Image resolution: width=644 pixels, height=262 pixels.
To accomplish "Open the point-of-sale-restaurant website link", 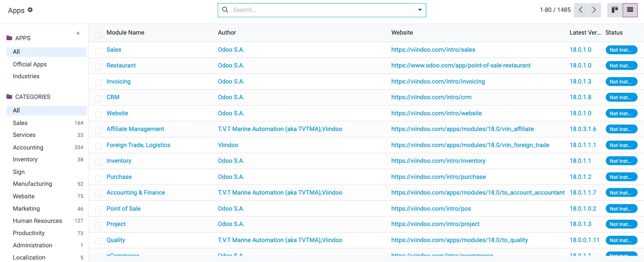I will pos(461,65).
